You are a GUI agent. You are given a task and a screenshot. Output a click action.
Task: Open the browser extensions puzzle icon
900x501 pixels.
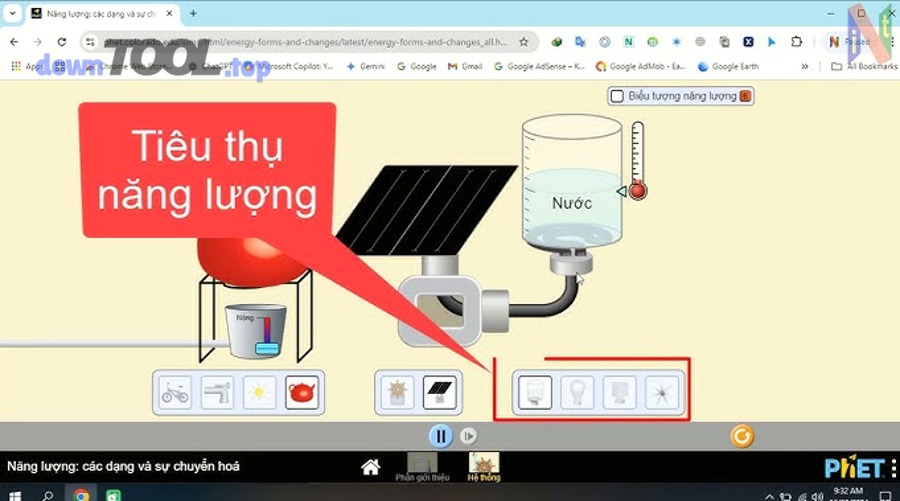coord(796,42)
